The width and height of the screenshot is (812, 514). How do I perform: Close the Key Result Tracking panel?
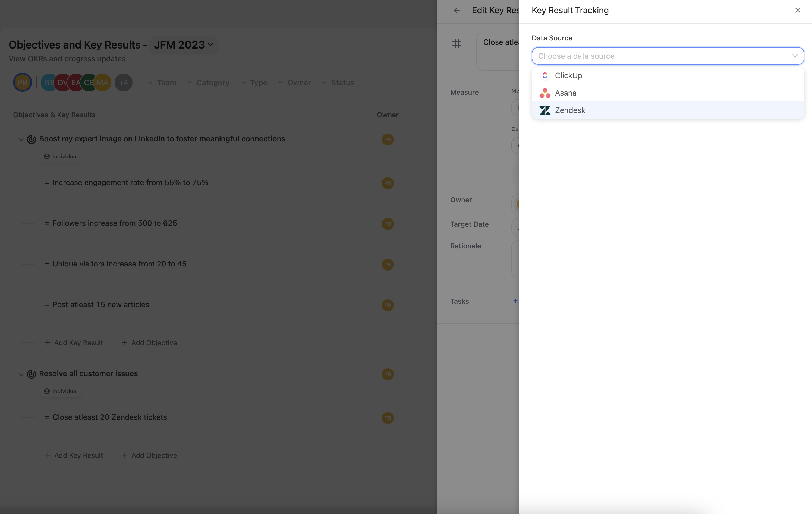pos(798,11)
